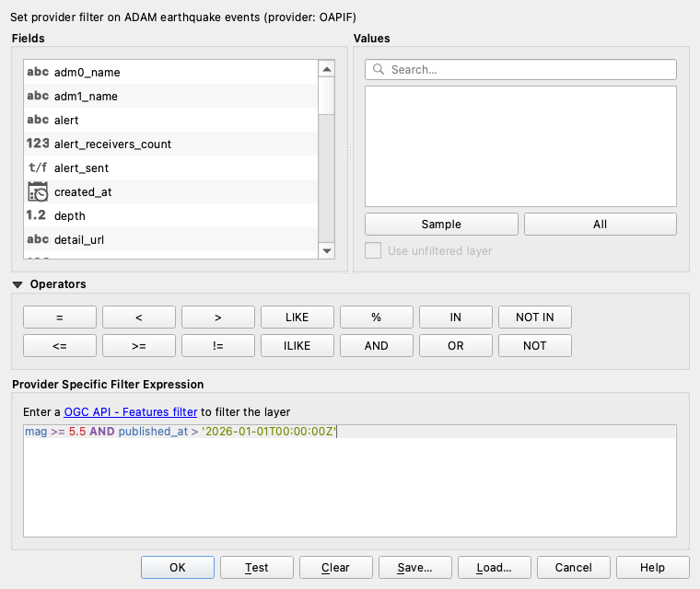Open the OGC API - Features filter link
The width and height of the screenshot is (700, 589).
click(x=131, y=412)
